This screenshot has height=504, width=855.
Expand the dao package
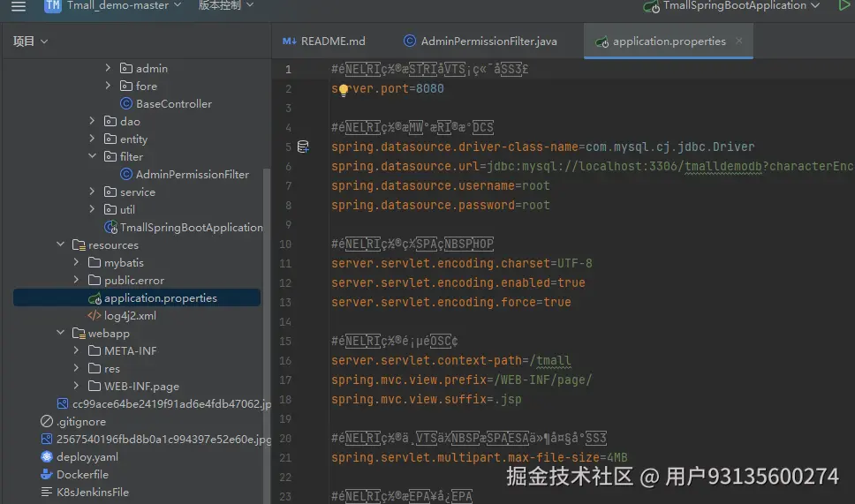pos(92,121)
